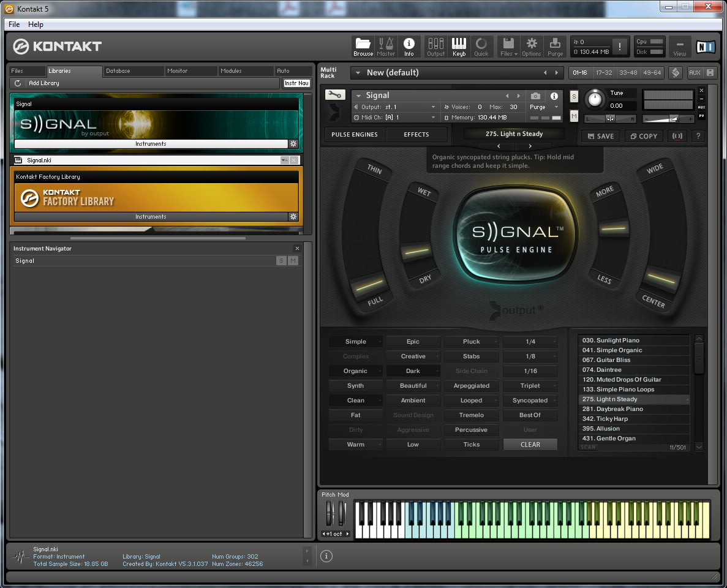Solo the Signal instrument with S button
727x588 pixels.
[574, 97]
